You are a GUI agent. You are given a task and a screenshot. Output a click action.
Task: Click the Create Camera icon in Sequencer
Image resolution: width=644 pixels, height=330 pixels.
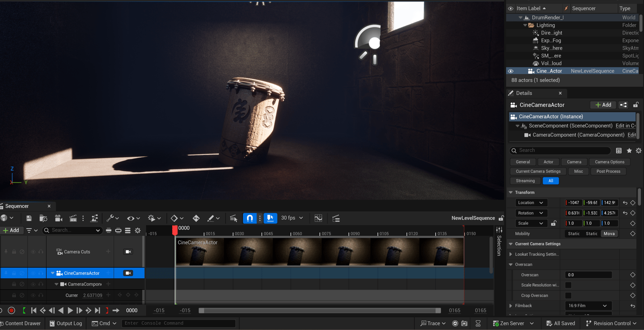click(x=58, y=219)
